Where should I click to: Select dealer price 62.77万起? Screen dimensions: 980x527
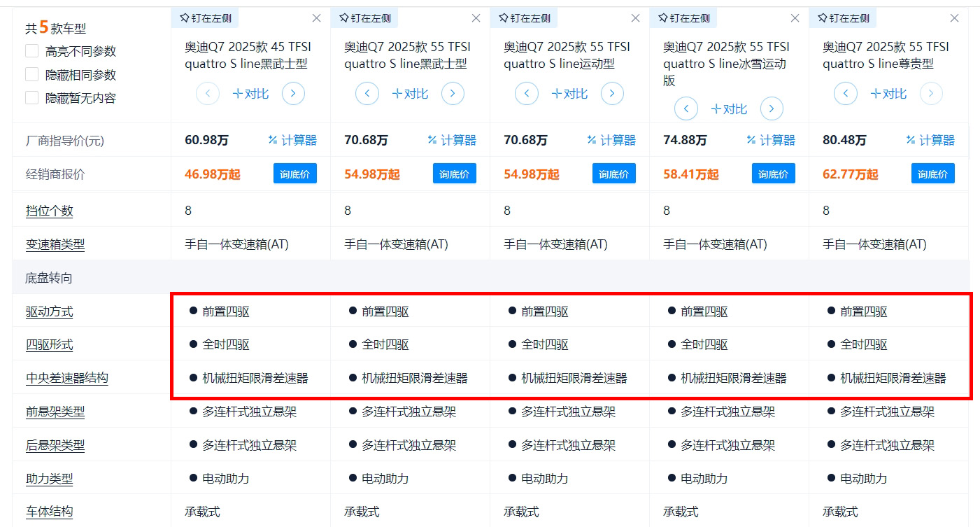(x=850, y=174)
